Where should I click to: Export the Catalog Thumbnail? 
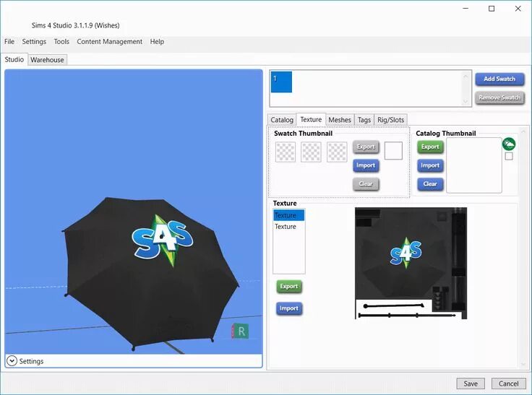click(430, 147)
